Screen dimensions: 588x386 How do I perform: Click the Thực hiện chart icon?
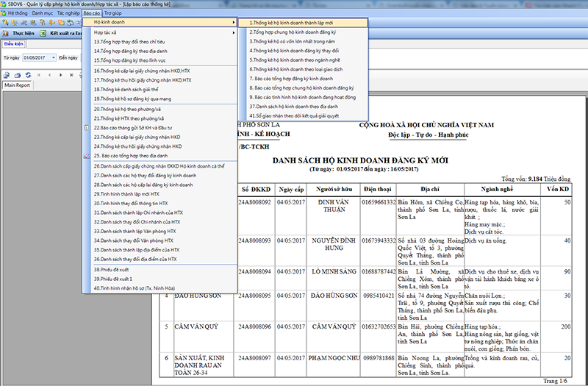[6, 33]
